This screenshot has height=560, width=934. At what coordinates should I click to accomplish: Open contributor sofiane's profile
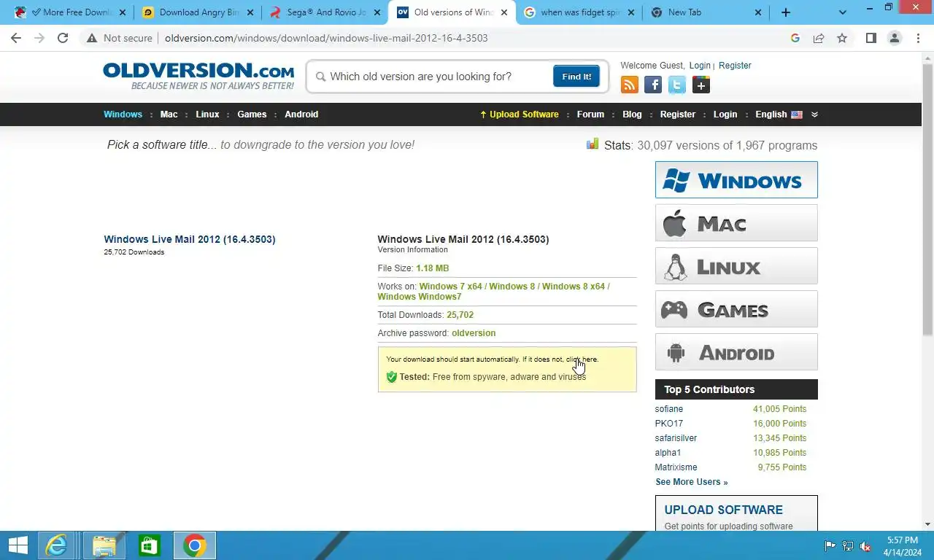669,409
